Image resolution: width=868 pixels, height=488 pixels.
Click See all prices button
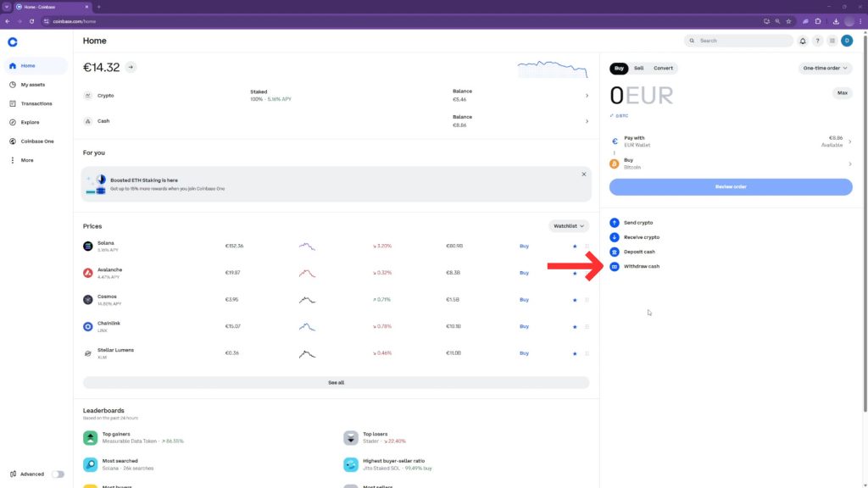coord(336,382)
